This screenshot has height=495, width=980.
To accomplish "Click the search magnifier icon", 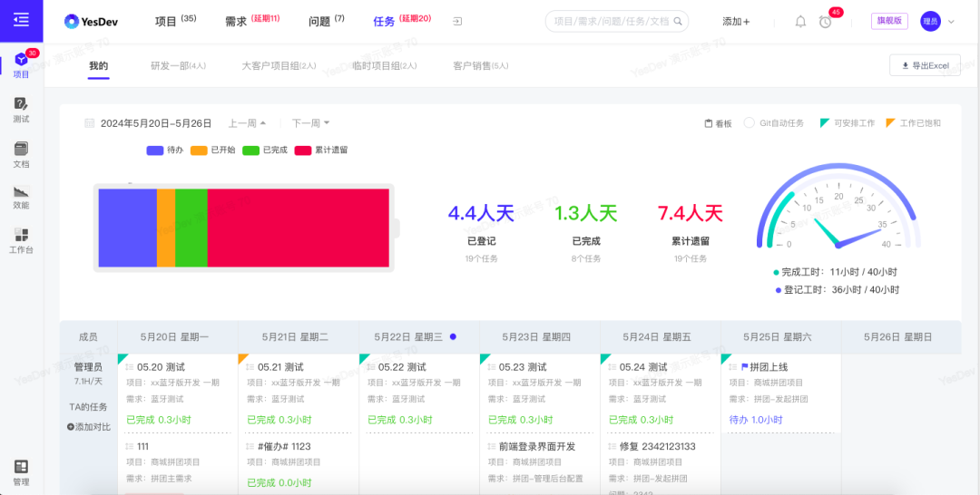I will tap(678, 21).
